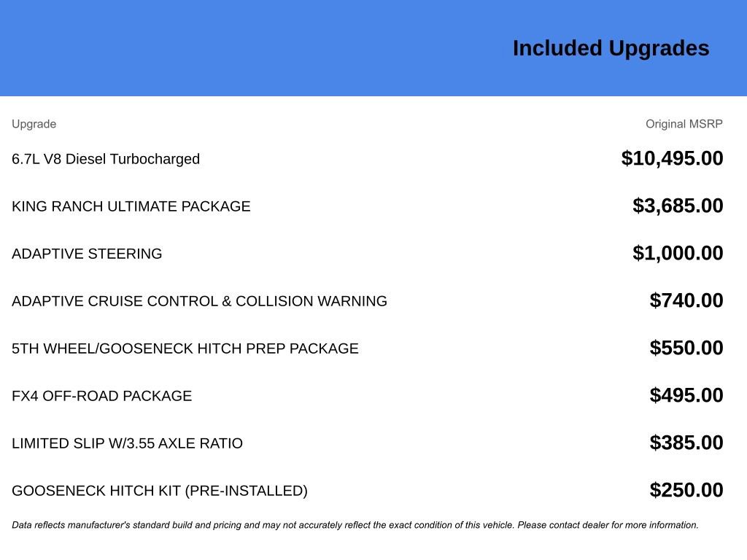The image size is (747, 560).
Task: Select ADAPTIVE CRUISE CONTROL & COLLISION WARNING
Action: 199,301
